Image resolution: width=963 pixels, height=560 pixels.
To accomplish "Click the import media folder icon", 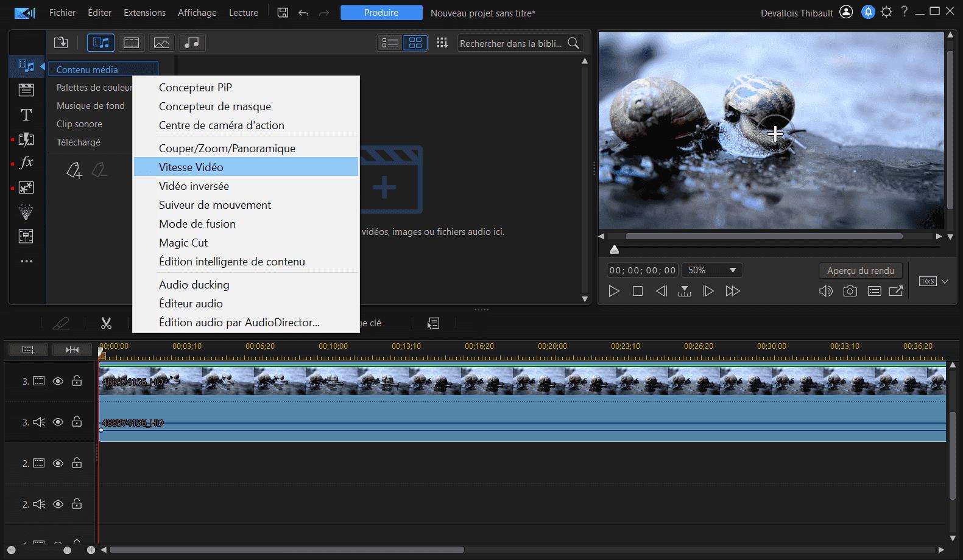I will [x=61, y=43].
